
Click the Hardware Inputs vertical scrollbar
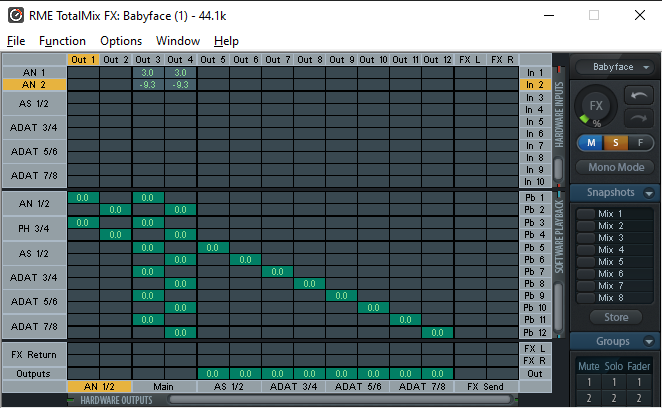click(x=558, y=169)
